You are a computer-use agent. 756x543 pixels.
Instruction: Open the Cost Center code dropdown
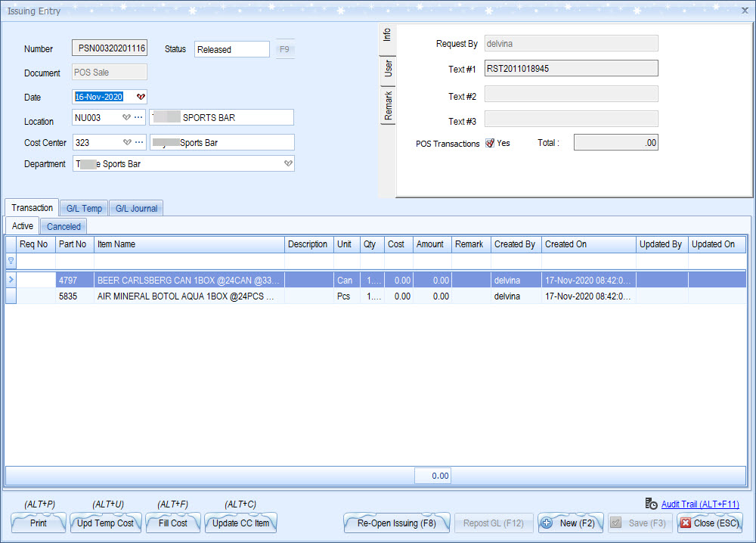click(x=126, y=142)
